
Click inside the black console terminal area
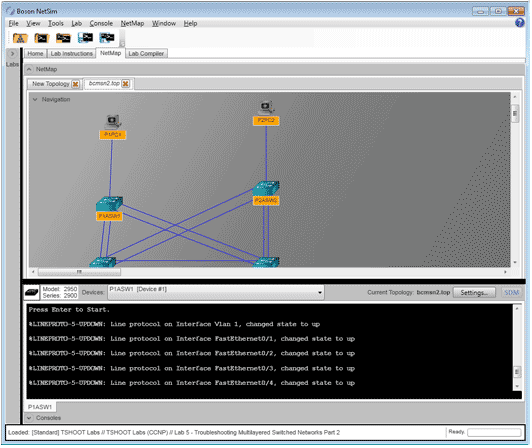(270, 351)
